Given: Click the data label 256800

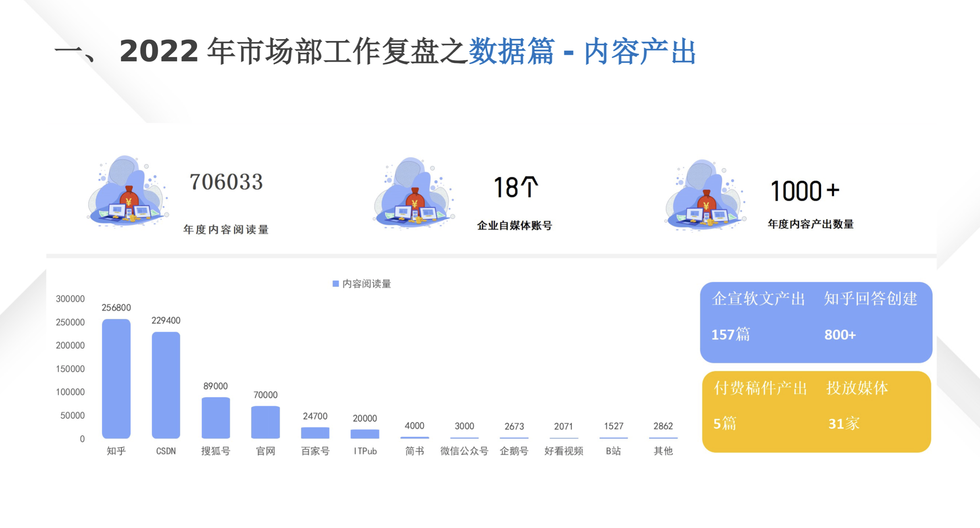Looking at the screenshot, I should pos(116,307).
